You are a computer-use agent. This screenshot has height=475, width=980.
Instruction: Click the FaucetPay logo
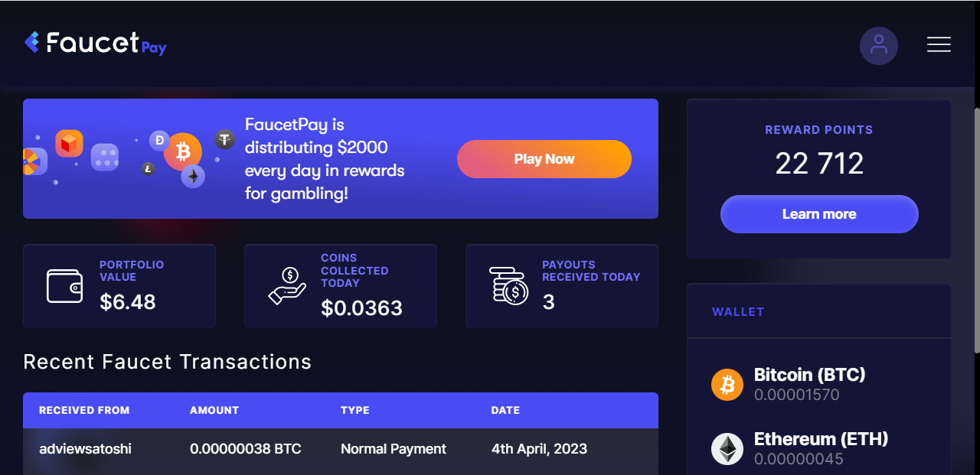pyautogui.click(x=96, y=43)
